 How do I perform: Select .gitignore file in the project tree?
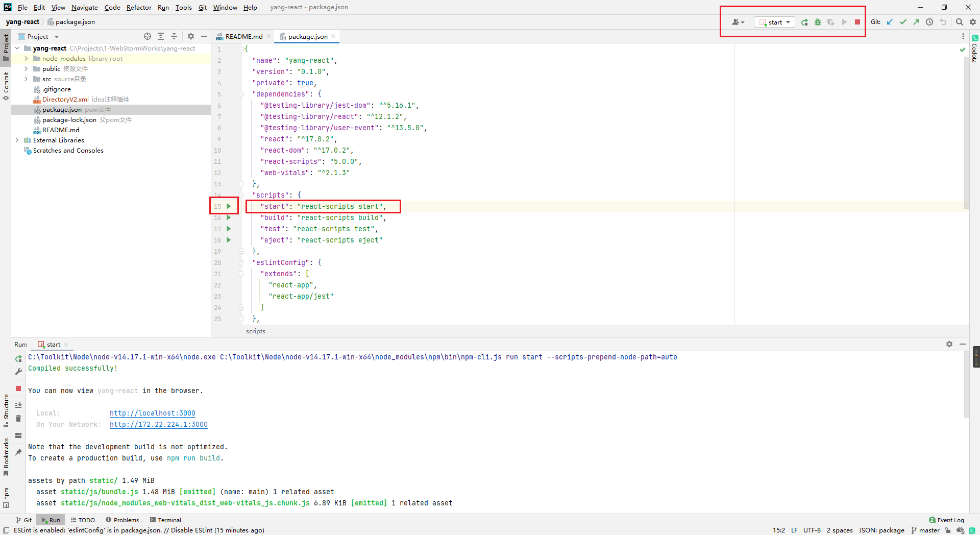[x=57, y=89]
